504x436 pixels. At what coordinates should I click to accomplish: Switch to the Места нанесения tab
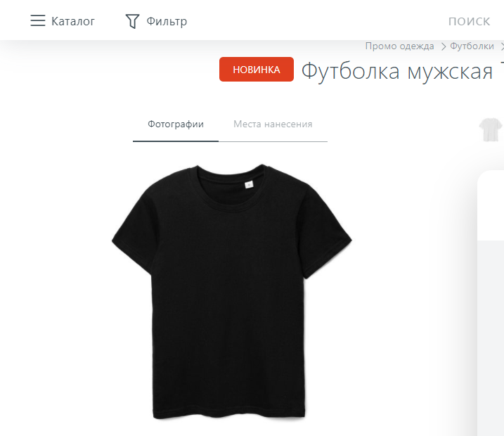coord(273,124)
